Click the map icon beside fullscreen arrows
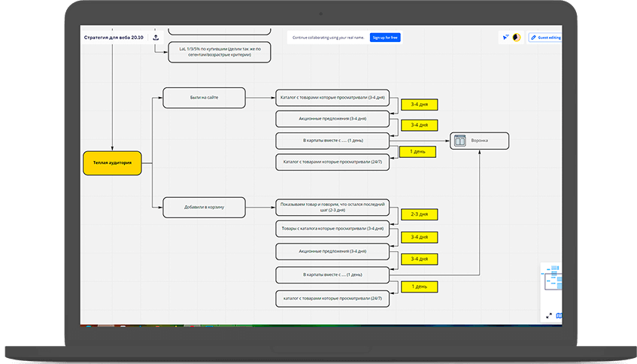This screenshot has height=364, width=637. [559, 316]
